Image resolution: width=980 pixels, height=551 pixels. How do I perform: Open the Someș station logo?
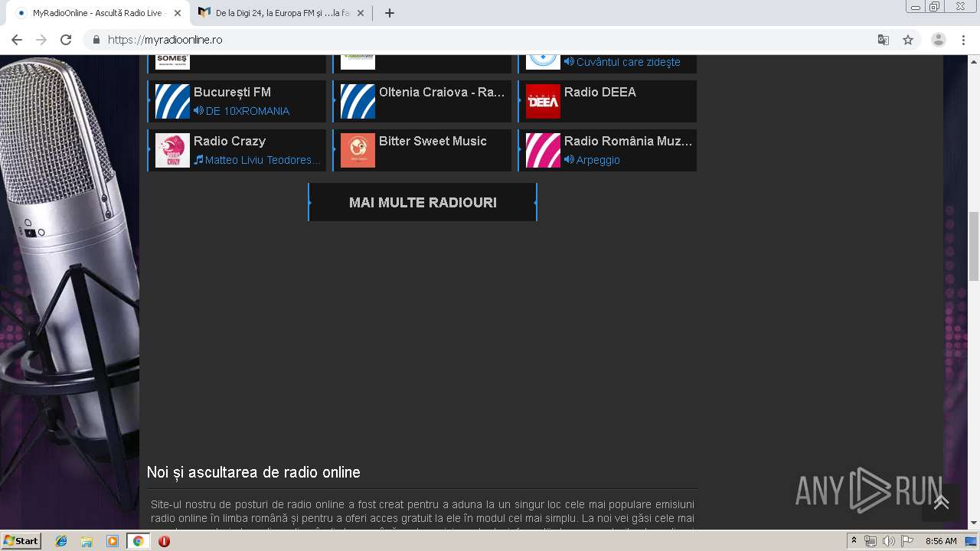pos(172,62)
